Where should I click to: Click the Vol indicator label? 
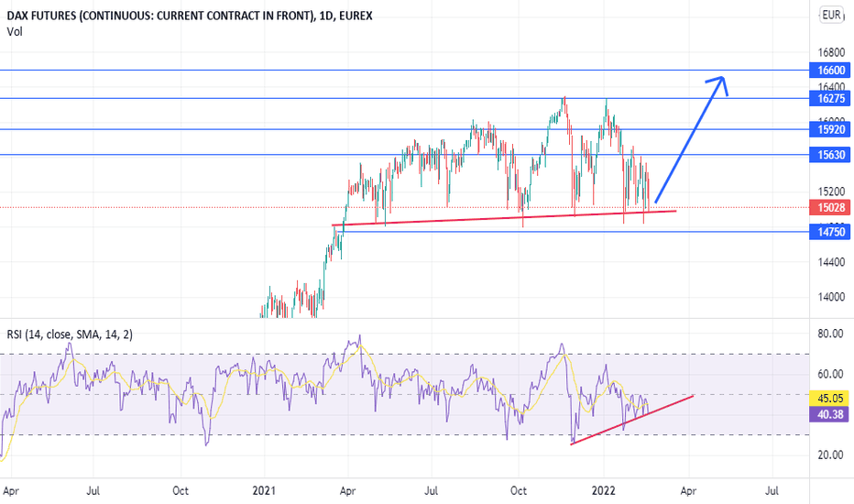[15, 31]
